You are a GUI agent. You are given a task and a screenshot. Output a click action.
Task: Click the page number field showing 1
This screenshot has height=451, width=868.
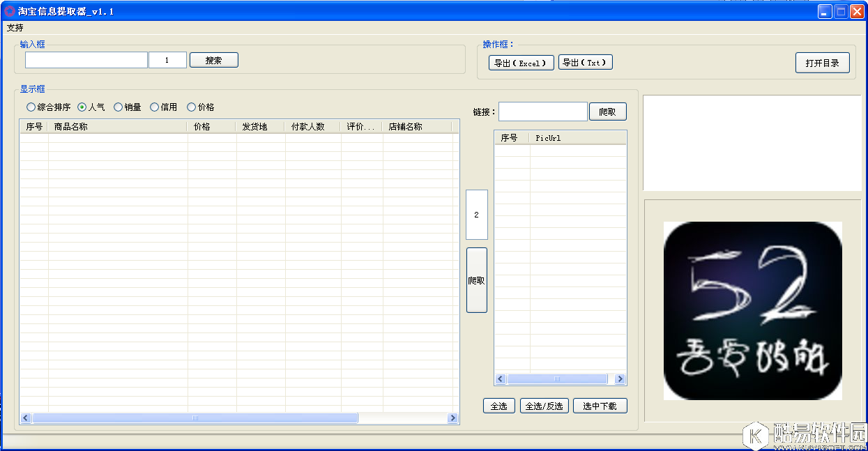tap(167, 60)
